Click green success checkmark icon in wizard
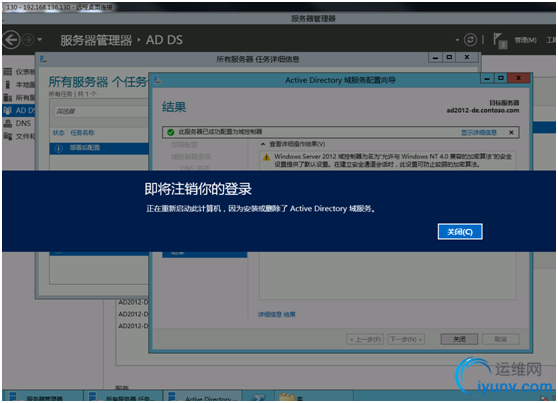The width and height of the screenshot is (558, 403). click(x=171, y=132)
